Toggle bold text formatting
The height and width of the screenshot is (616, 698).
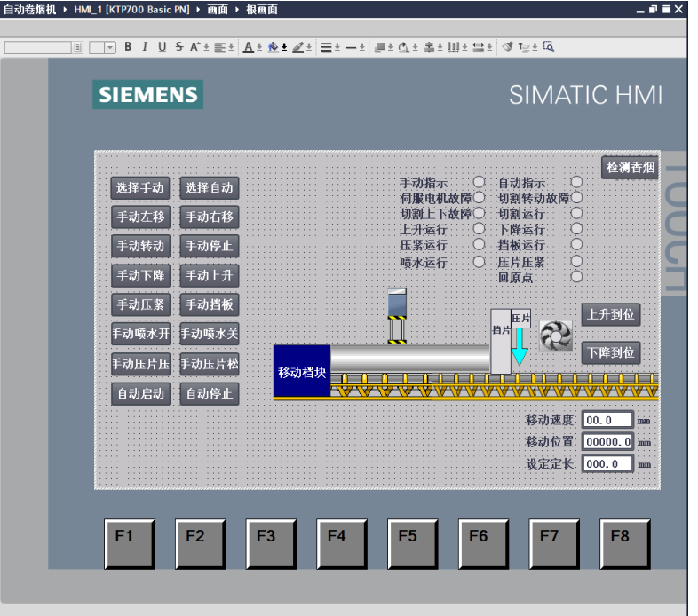[x=128, y=47]
